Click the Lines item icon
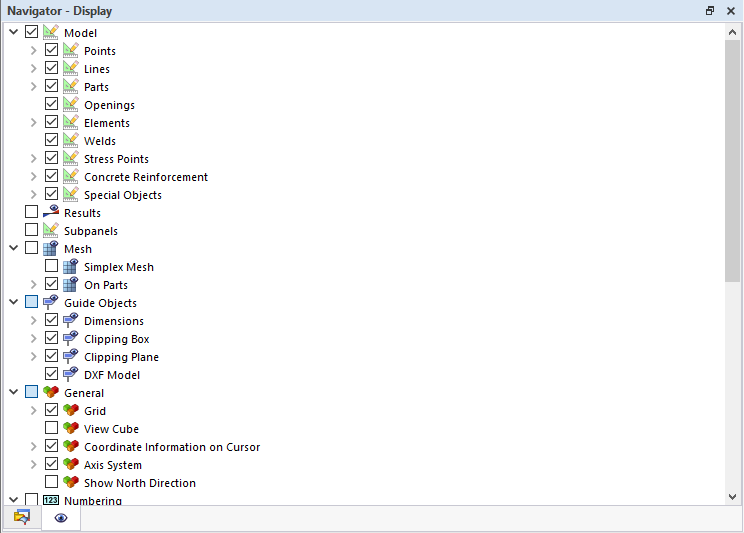The height and width of the screenshot is (533, 744). tap(71, 68)
